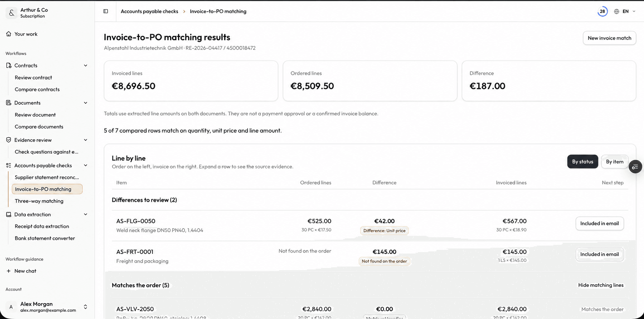Switch line view to By item
Screen dimensions: 644x319
[x=615, y=162]
